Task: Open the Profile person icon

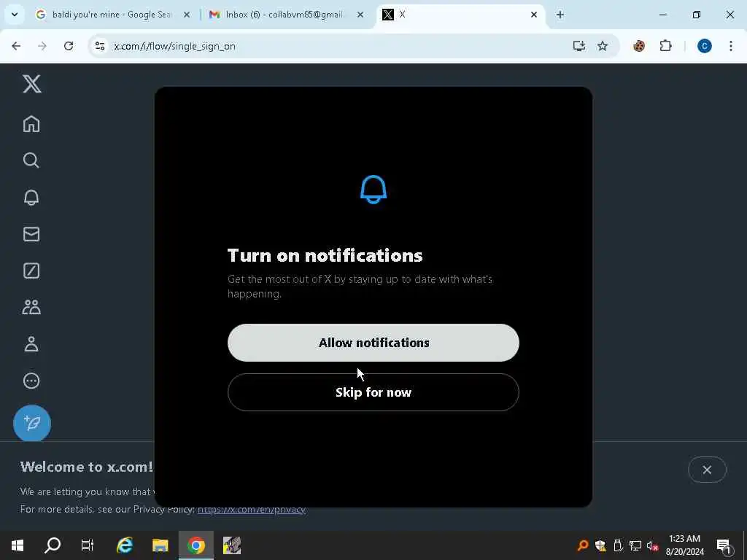Action: tap(31, 344)
